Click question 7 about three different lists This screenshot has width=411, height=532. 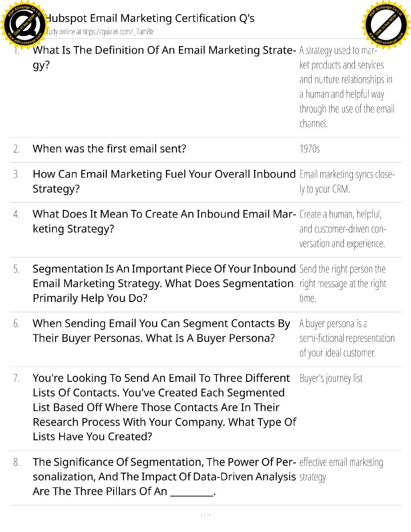pyautogui.click(x=164, y=407)
